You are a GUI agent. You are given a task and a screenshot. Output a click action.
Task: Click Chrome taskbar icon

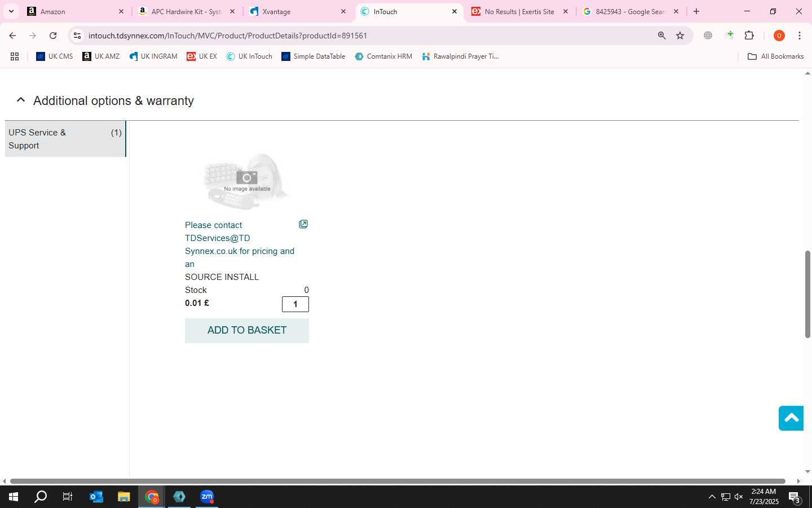click(152, 497)
